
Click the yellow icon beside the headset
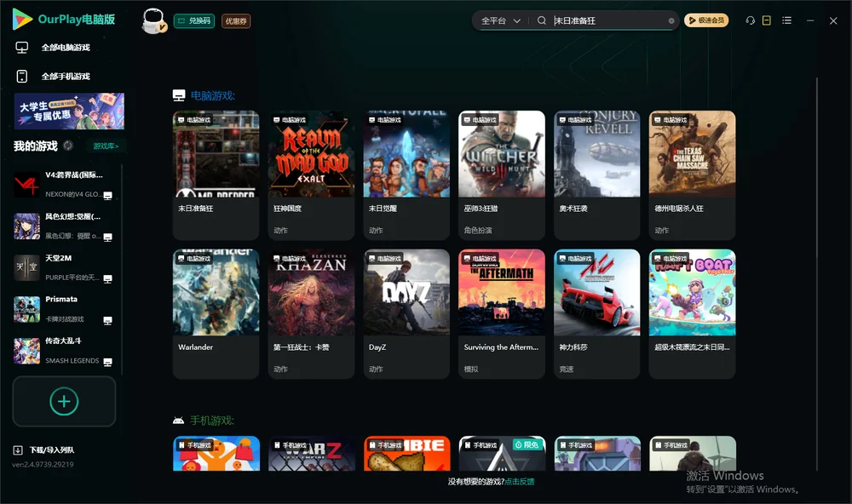(767, 20)
